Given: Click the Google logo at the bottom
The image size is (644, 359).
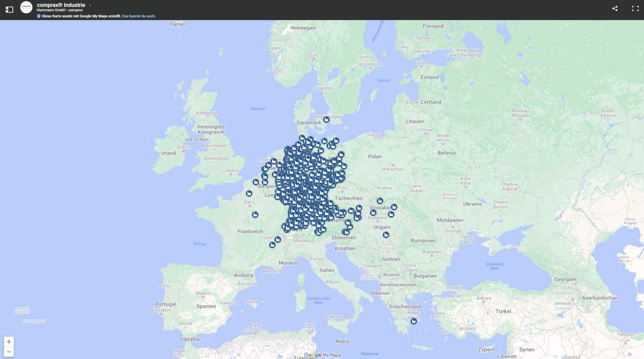Looking at the screenshot, I should tap(313, 355).
